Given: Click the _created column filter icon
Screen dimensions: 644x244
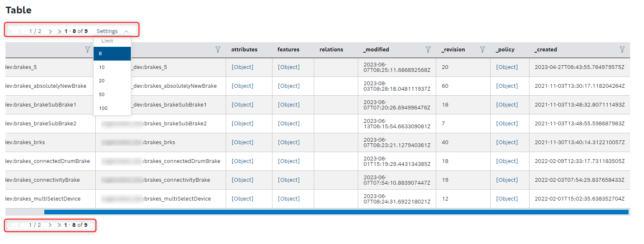Looking at the screenshot, I should pyautogui.click(x=622, y=50).
